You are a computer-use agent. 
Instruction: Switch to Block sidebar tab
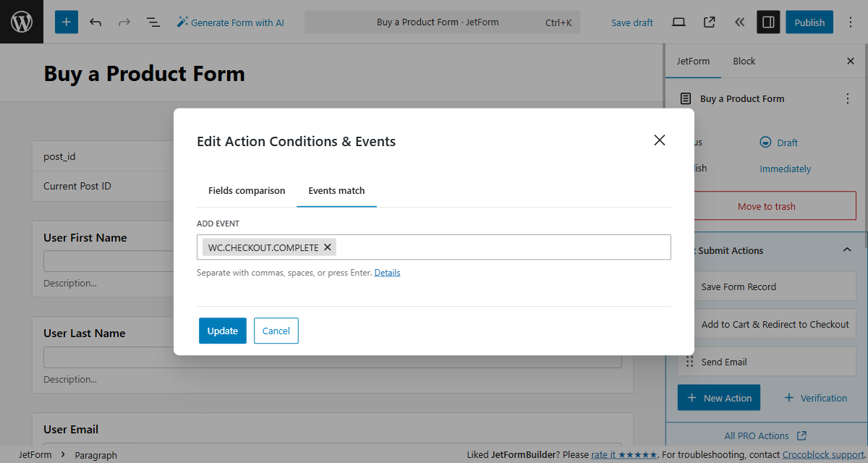pos(744,61)
